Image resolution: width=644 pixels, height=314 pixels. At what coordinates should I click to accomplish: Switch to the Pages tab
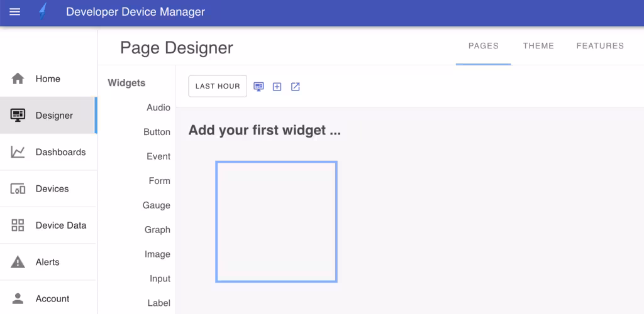[x=484, y=46]
